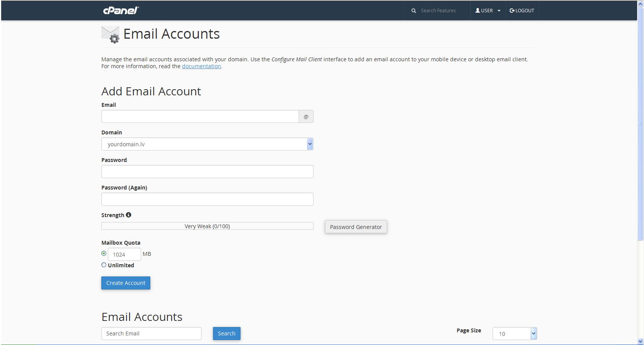The height and width of the screenshot is (345, 644).
Task: Open the Domain dropdown
Action: click(207, 144)
